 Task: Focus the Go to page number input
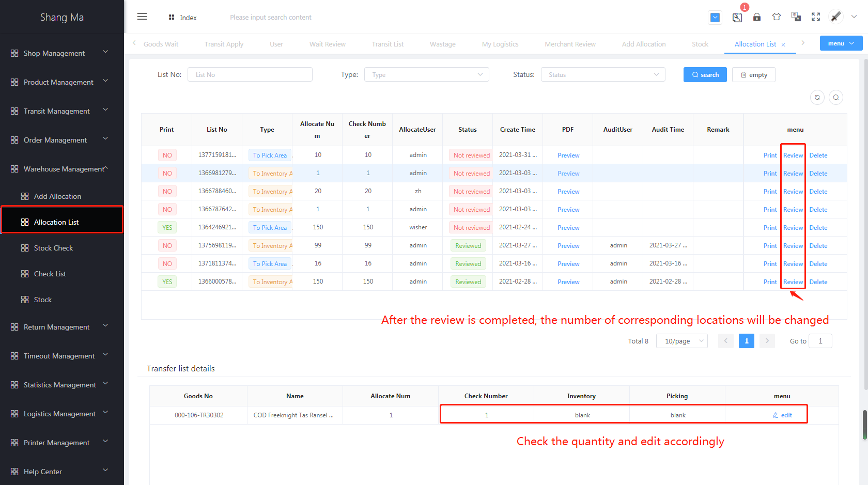pos(820,341)
